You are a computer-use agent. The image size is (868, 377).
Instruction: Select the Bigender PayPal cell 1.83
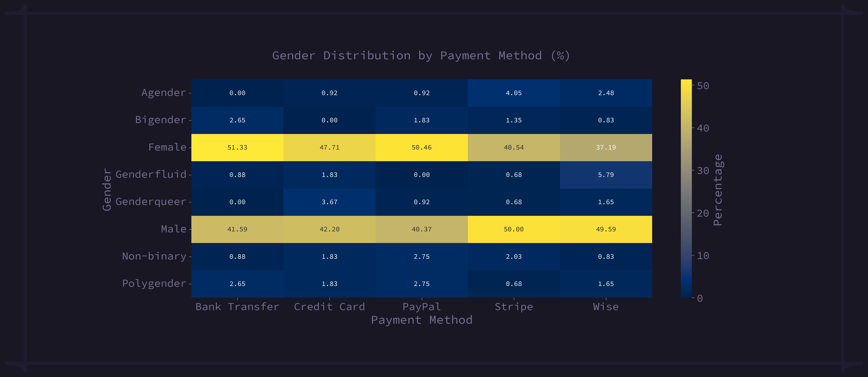422,120
